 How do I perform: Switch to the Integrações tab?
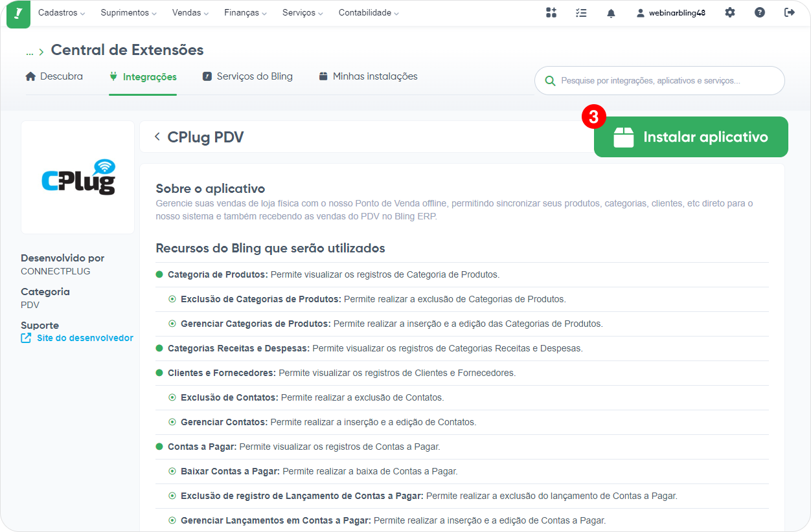click(x=143, y=77)
